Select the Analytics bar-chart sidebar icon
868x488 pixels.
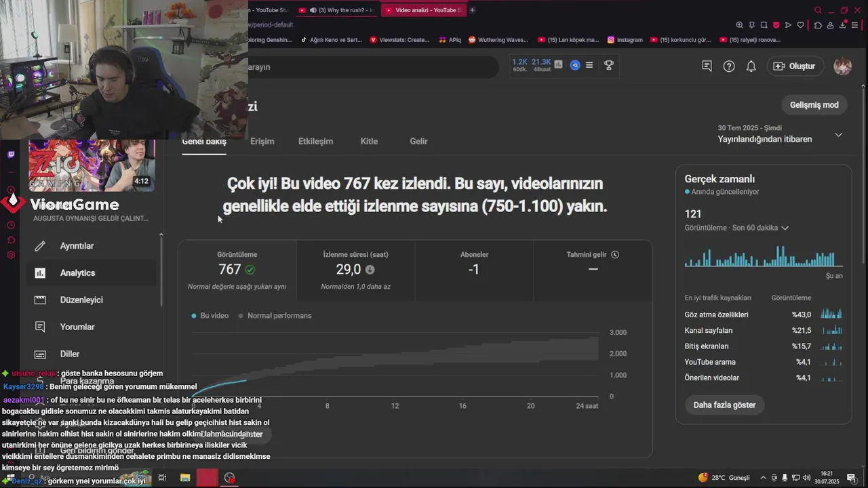(x=40, y=273)
